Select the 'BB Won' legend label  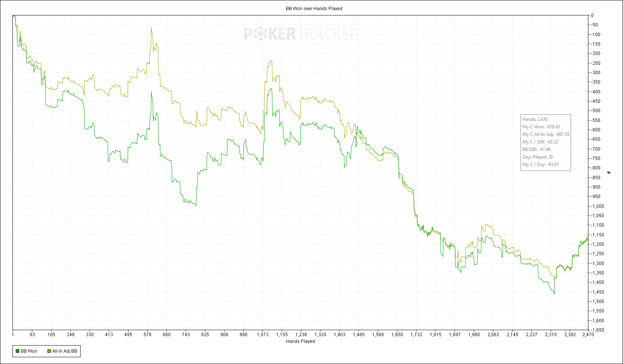pyautogui.click(x=29, y=351)
